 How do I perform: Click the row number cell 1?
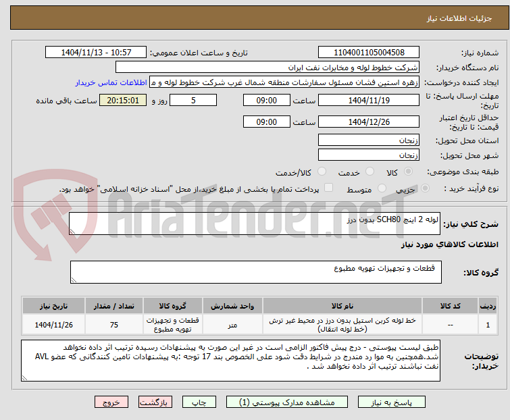(488, 324)
